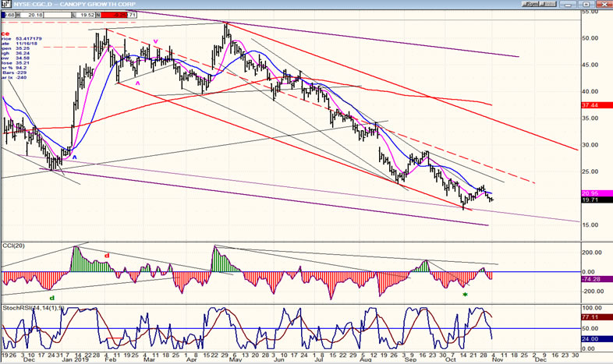Click the 'Nov' date axis label
The height and width of the screenshot is (364, 613).
pos(498,359)
